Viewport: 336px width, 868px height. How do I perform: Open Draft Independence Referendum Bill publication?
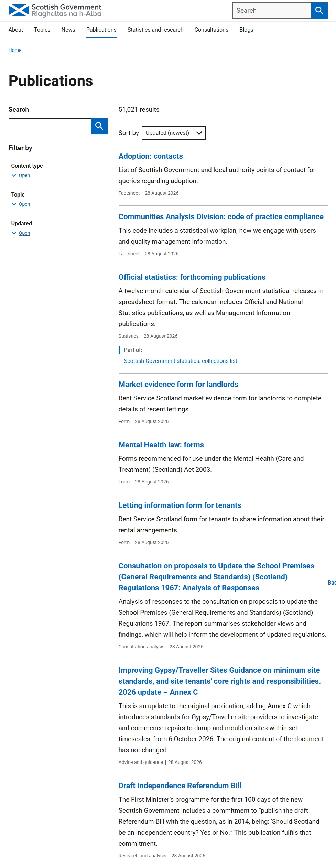pyautogui.click(x=180, y=786)
